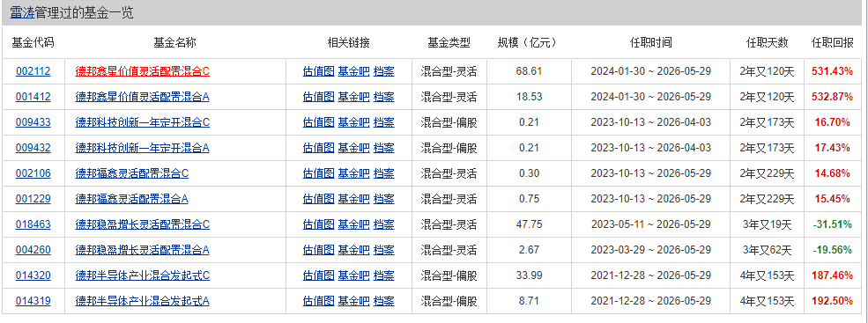868x323 pixels.
Task: Open 档案 for fund 001412
Action: click(383, 97)
